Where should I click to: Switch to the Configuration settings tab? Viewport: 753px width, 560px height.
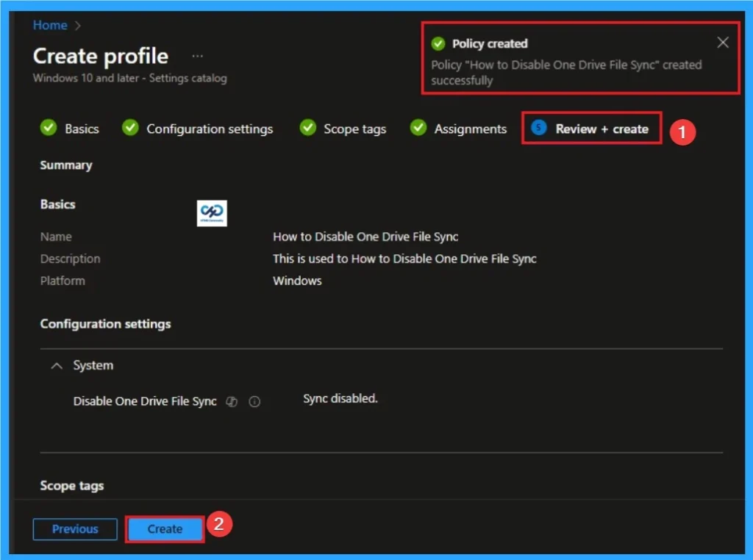point(209,129)
